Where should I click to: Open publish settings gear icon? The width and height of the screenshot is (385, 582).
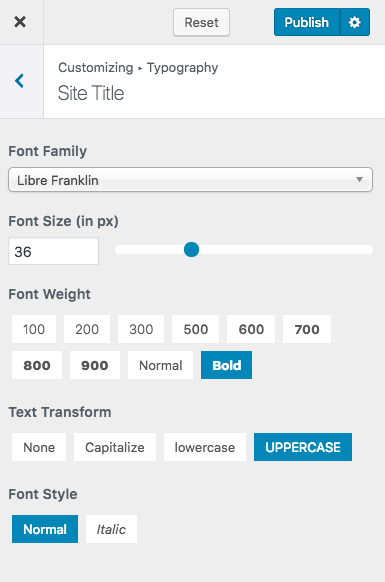(x=355, y=22)
